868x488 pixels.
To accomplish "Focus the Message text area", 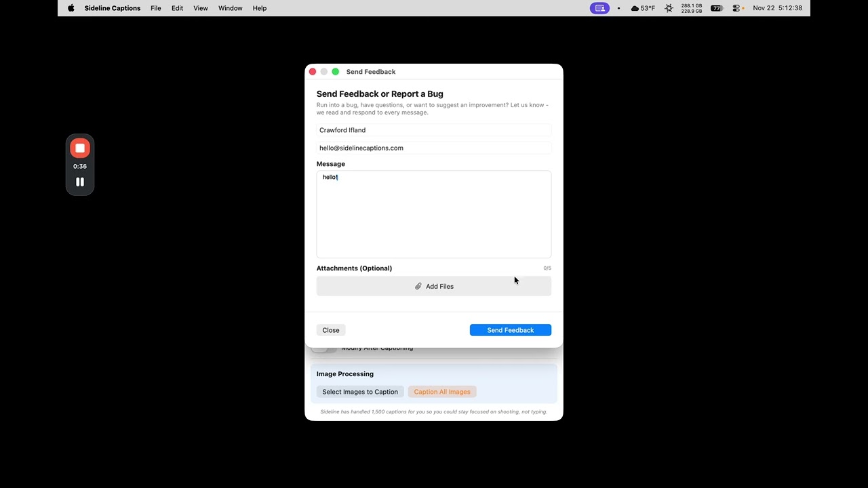I will [434, 214].
